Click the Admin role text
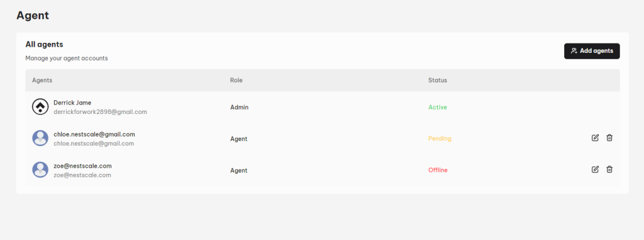644x240 pixels. 239,107
